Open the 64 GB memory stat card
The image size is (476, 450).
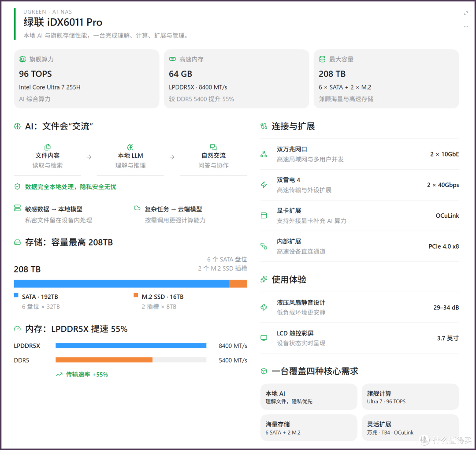click(x=237, y=78)
